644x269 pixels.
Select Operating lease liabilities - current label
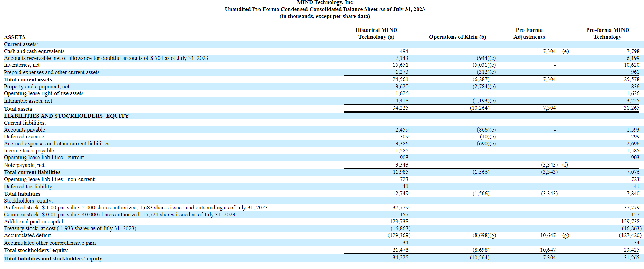coord(44,158)
